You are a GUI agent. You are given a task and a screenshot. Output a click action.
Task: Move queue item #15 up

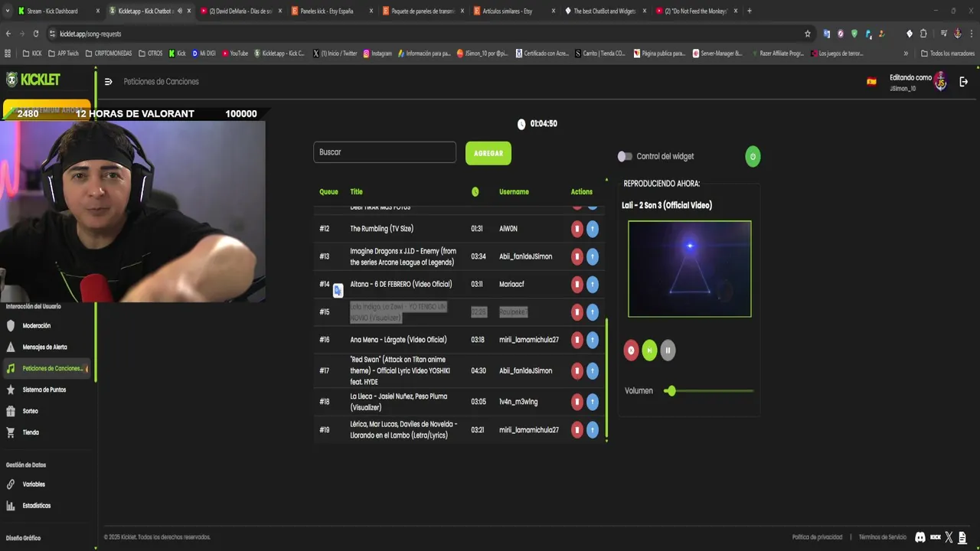[593, 311]
